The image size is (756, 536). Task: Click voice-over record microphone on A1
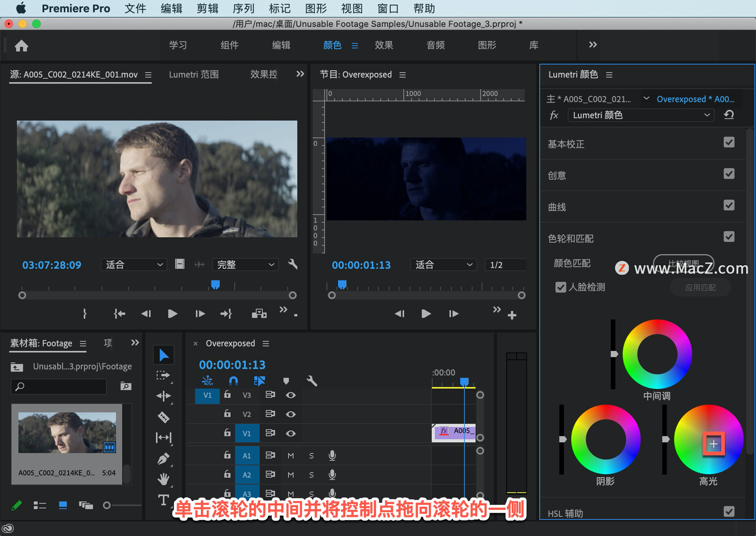tap(332, 455)
